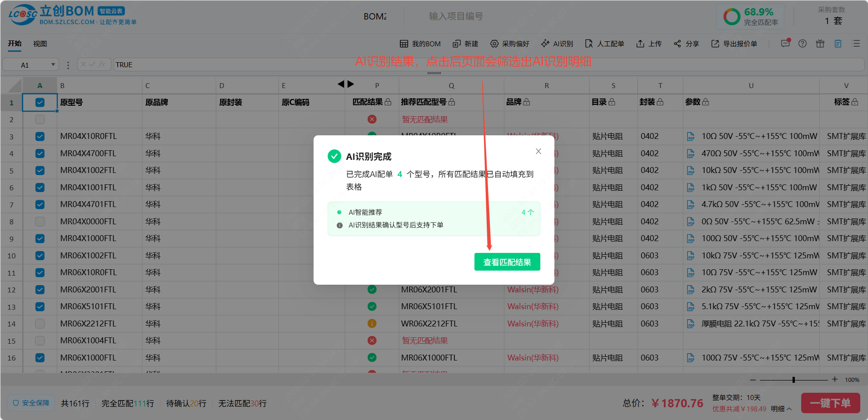Click the zoom slider handle
This screenshot has height=420, width=868.
(x=793, y=380)
